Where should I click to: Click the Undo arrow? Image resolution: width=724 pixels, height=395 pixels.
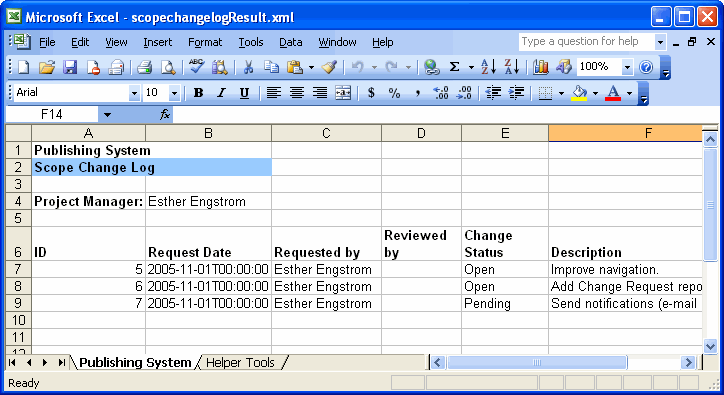coord(357,67)
